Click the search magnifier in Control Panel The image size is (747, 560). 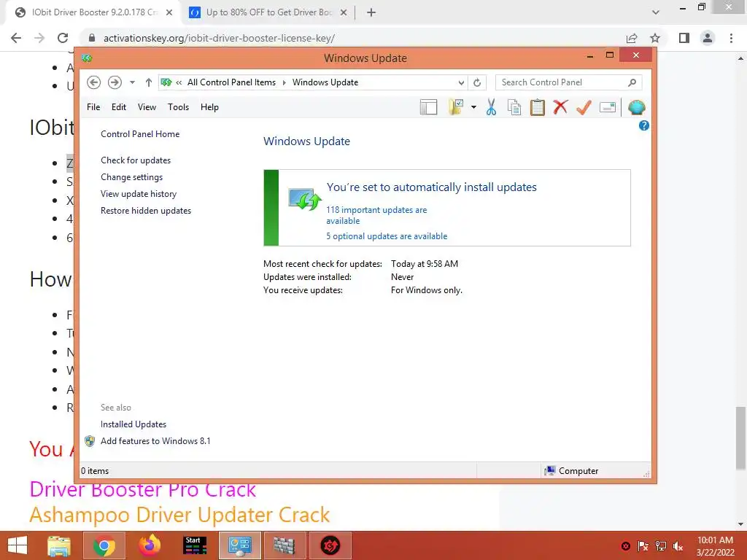pyautogui.click(x=632, y=82)
